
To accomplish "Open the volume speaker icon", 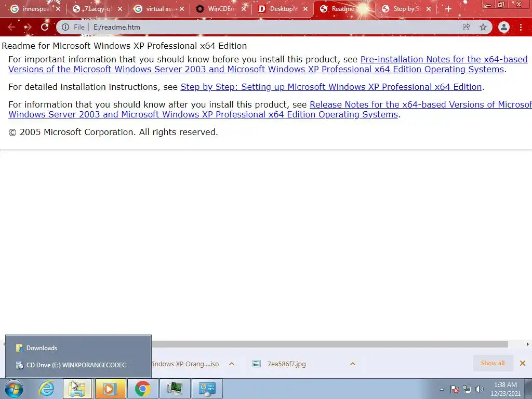I will click(480, 389).
